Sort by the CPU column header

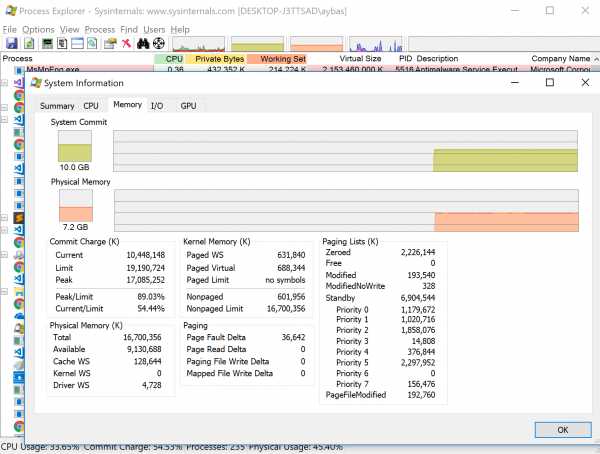[170, 59]
